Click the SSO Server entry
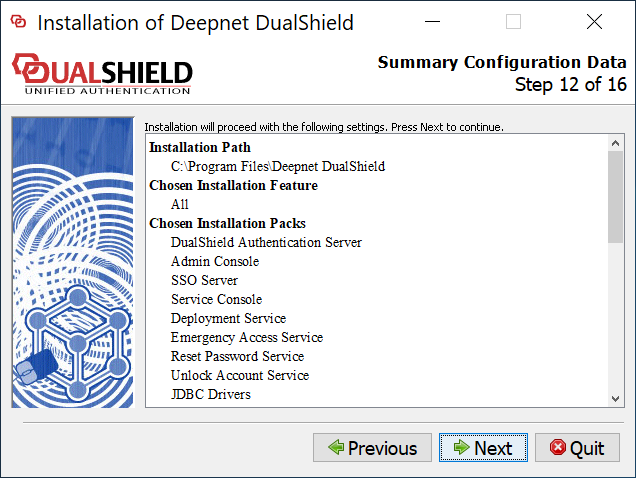The width and height of the screenshot is (636, 478). [x=204, y=280]
